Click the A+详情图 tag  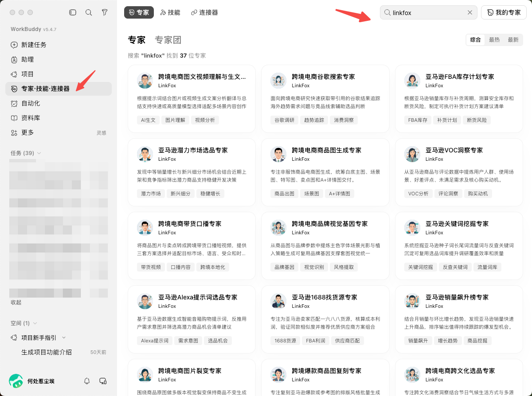(340, 194)
